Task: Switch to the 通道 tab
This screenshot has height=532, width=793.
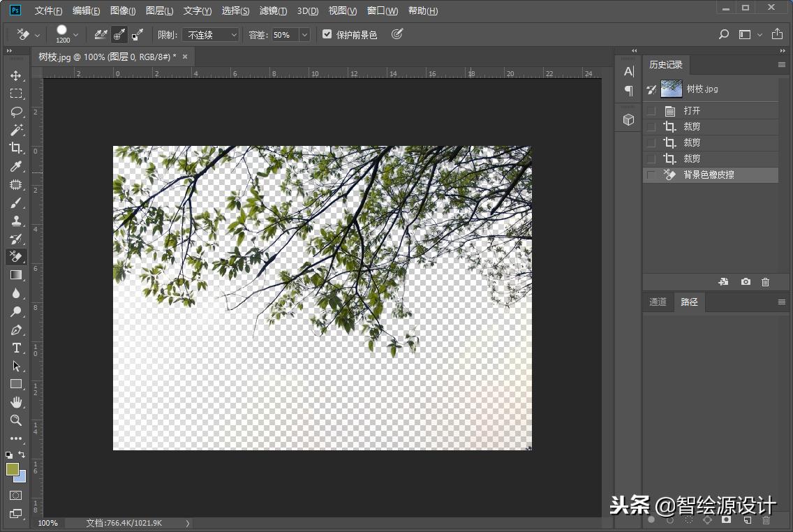Action: point(657,302)
